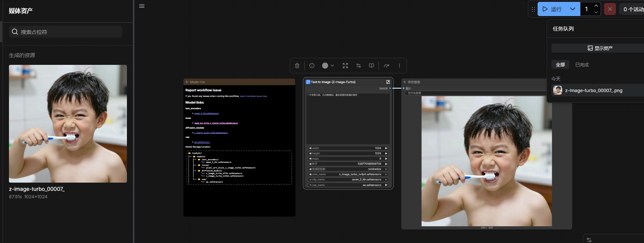Open the sliders icon in node toolbar

point(358,66)
